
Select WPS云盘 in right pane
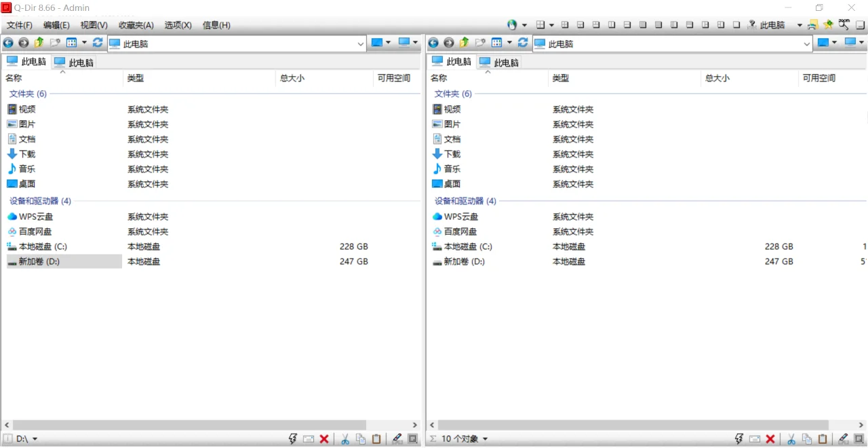coord(455,217)
